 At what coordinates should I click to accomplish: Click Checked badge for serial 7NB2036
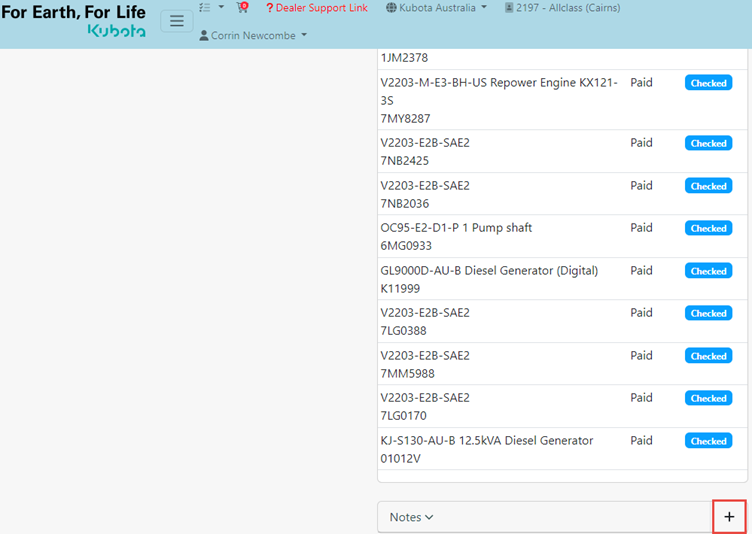pos(708,186)
